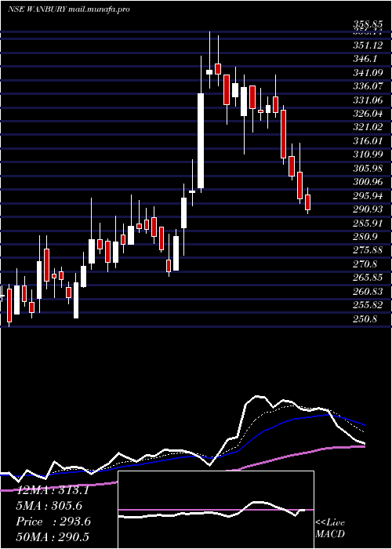This screenshot has height=549, width=392.
Task: Click the 341.09 price axis label
Action: click(367, 73)
